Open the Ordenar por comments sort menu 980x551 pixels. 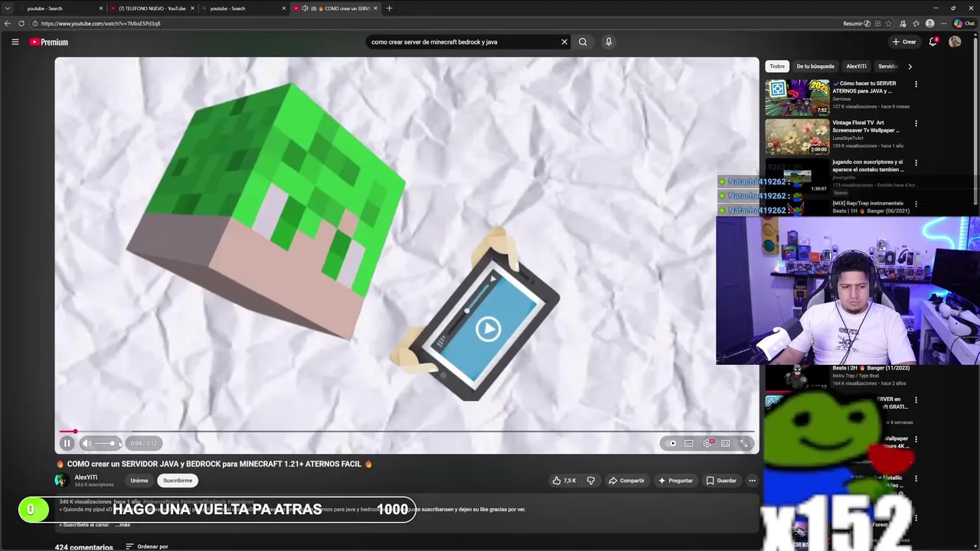147,547
